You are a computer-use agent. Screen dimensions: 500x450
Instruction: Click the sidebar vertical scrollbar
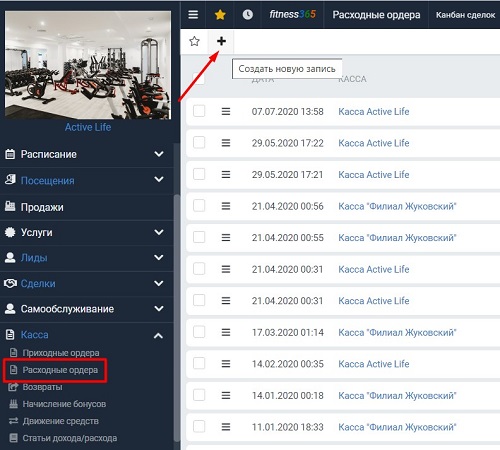177,317
